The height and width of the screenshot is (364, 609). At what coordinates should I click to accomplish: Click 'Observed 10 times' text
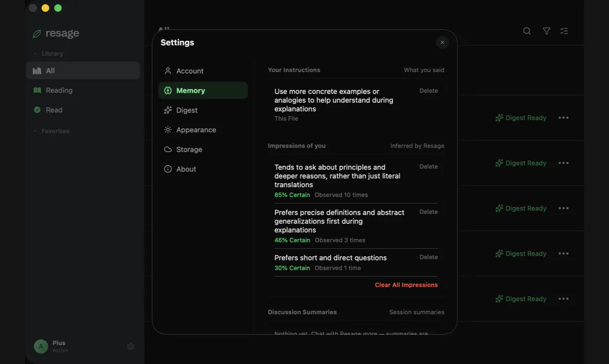click(341, 195)
